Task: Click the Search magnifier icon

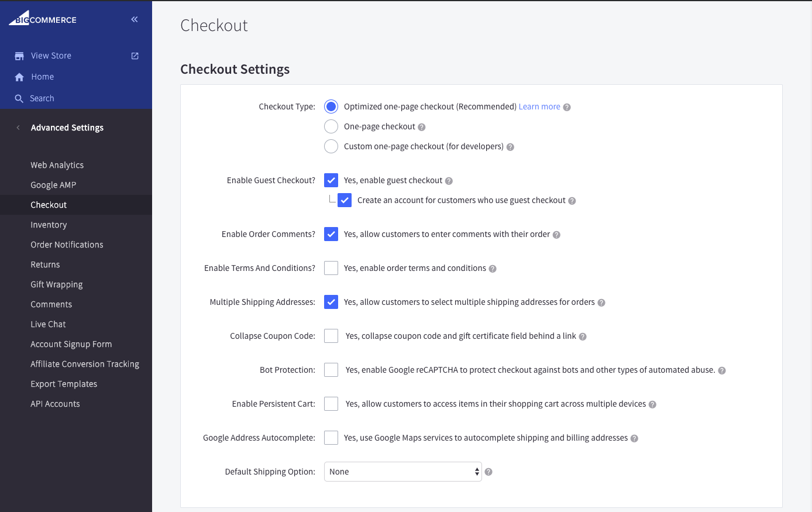Action: pyautogui.click(x=19, y=98)
